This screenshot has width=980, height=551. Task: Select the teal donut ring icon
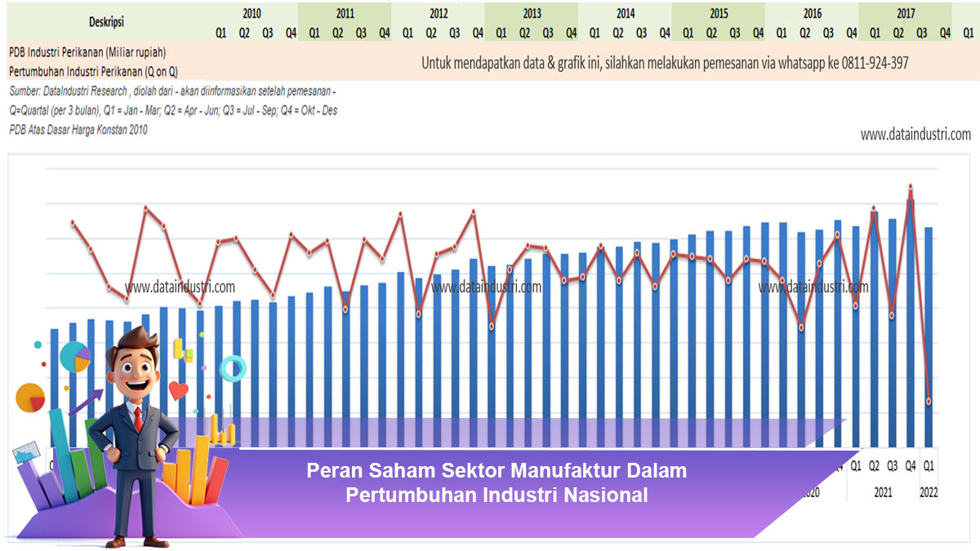(x=233, y=368)
